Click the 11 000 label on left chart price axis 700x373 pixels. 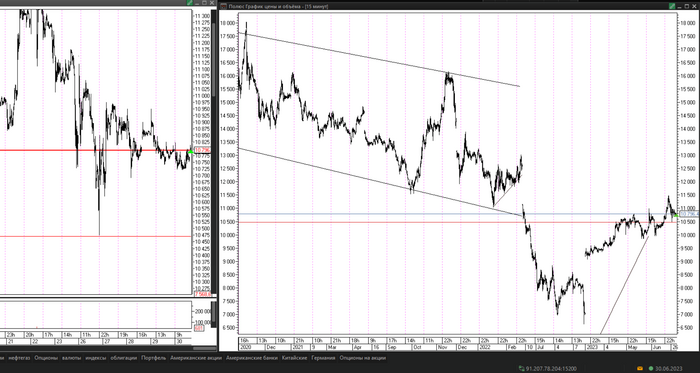[x=203, y=96]
